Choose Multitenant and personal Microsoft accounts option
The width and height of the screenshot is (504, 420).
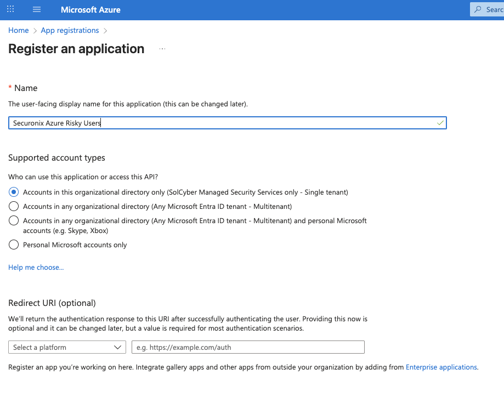pyautogui.click(x=14, y=221)
